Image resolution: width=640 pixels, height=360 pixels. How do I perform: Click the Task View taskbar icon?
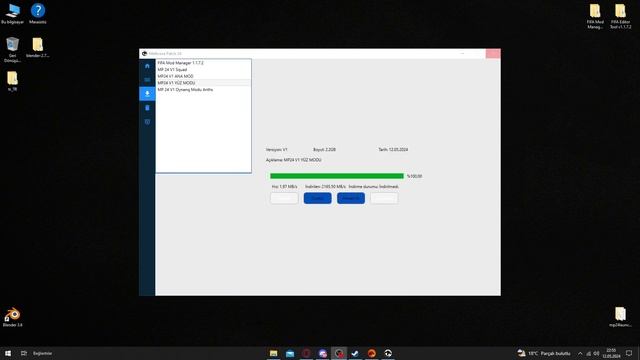(24, 353)
